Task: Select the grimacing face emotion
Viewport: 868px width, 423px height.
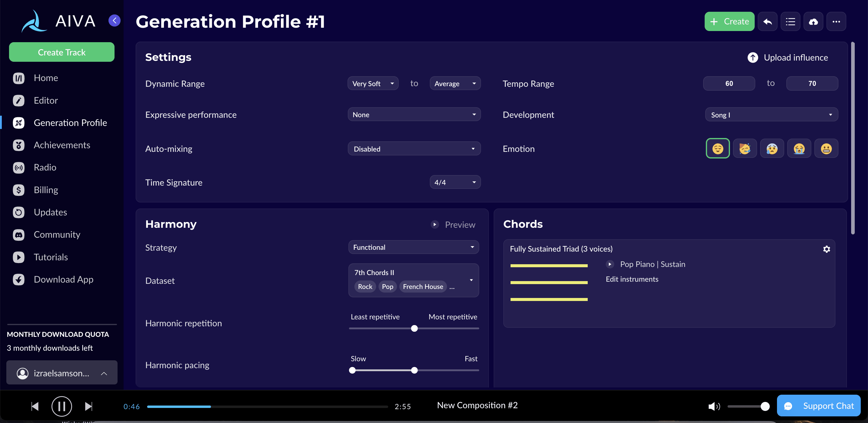Action: coord(826,149)
